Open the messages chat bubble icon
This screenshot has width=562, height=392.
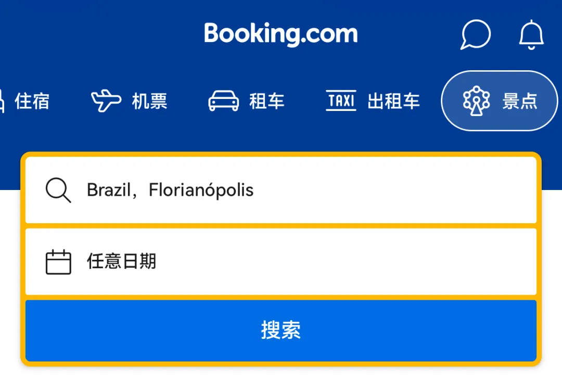[x=476, y=35]
